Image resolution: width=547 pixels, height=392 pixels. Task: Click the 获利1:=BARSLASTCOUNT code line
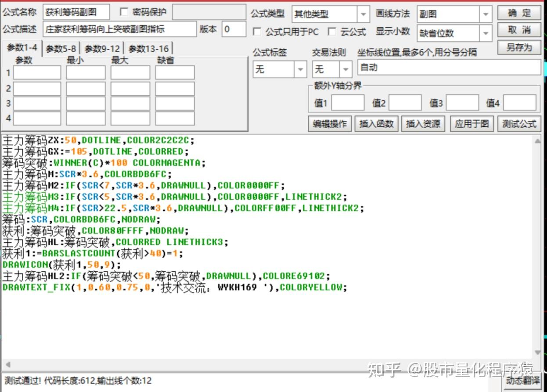click(93, 253)
